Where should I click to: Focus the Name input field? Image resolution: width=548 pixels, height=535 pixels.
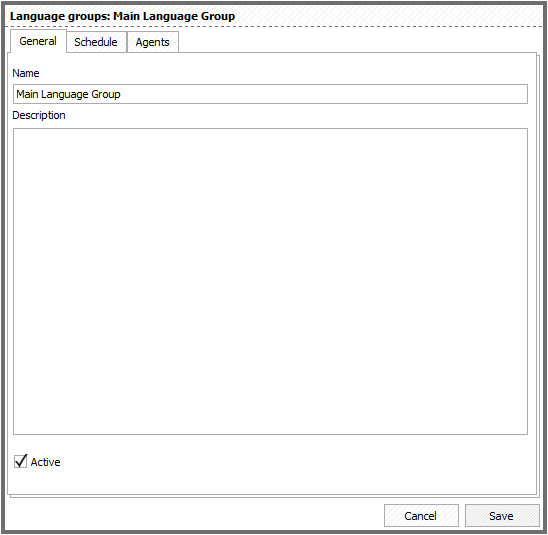click(270, 94)
